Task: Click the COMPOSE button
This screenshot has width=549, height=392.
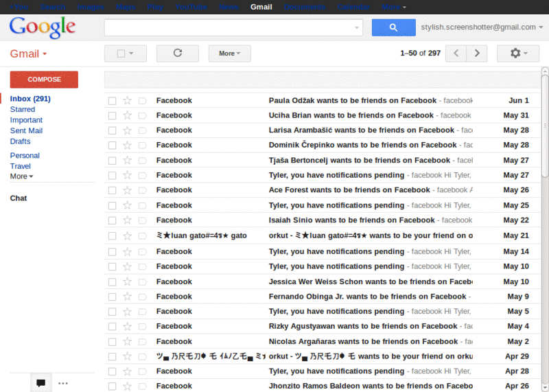Action: 44,80
